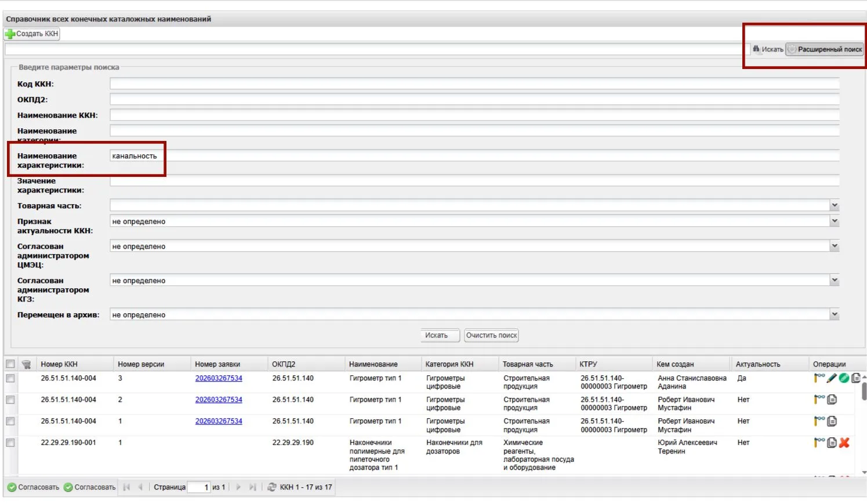Open Согласован администратором КГЗ dropdown
This screenshot has height=504, width=867.
point(834,280)
